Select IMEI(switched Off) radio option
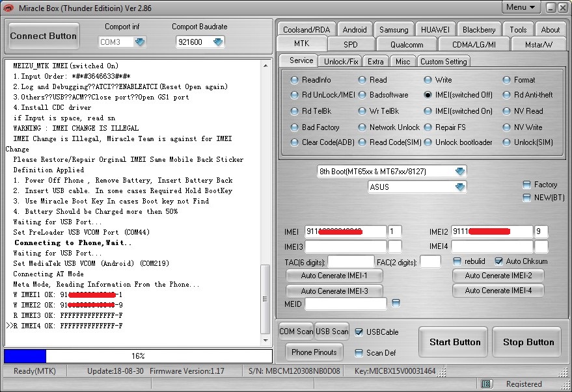This screenshot has height=392, width=572. [x=428, y=95]
